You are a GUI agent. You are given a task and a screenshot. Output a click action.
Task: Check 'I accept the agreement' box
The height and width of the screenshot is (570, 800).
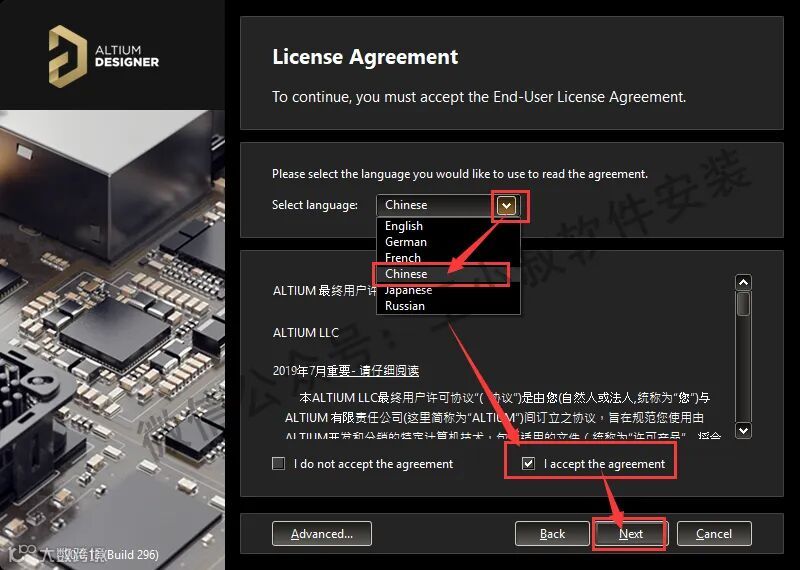tap(528, 463)
